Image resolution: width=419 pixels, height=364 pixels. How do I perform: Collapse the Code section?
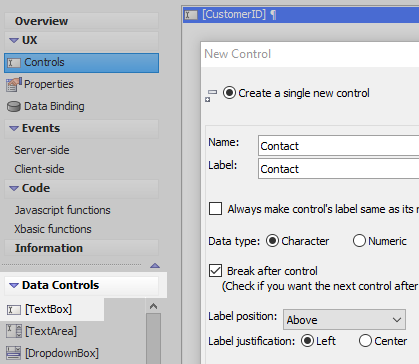click(14, 188)
